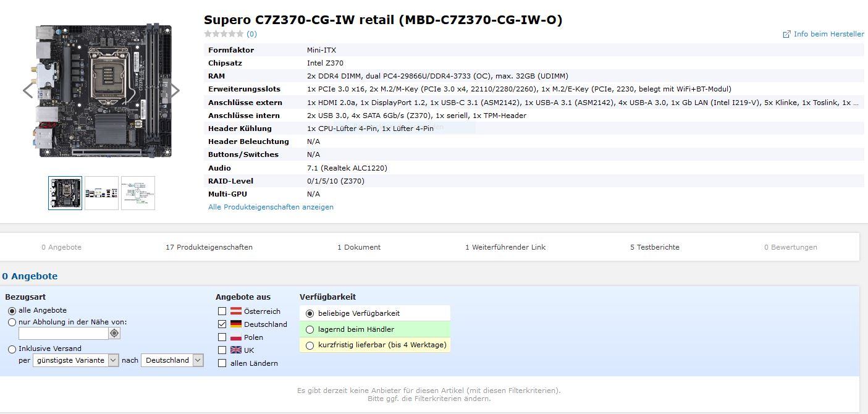Click the Mini-ITX form factor value

coord(321,50)
